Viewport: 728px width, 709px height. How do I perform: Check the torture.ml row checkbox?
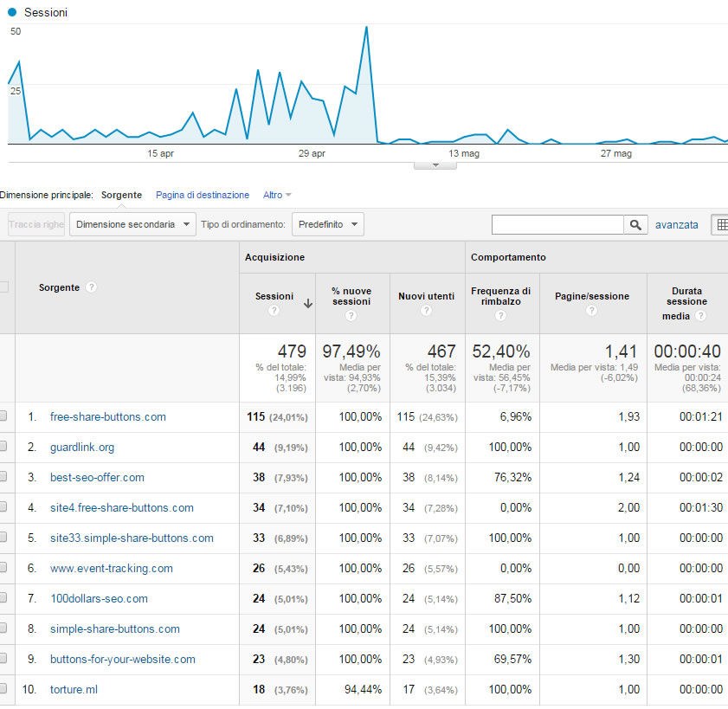point(3,688)
